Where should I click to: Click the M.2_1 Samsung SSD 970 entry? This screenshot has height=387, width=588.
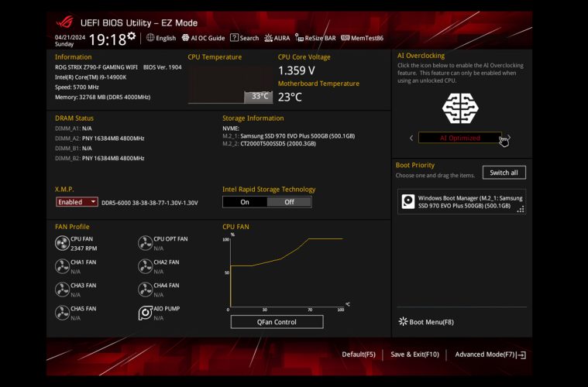(x=289, y=136)
